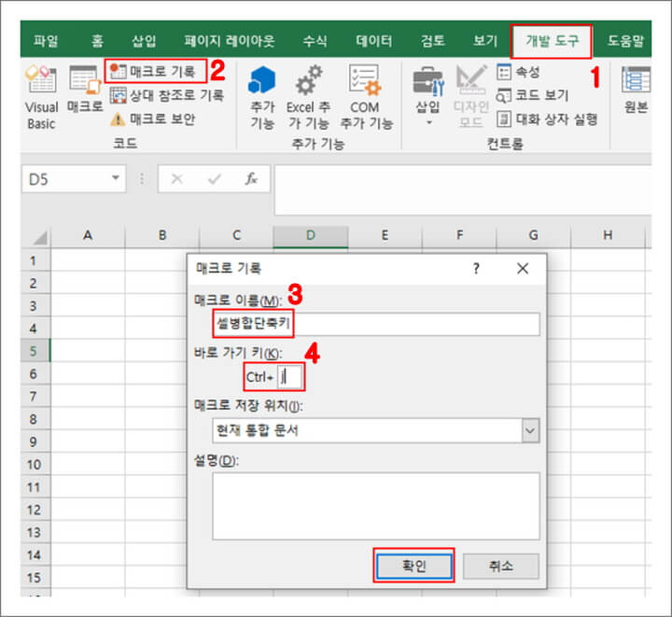The width and height of the screenshot is (672, 617).
Task: Toggle 디자인 모드
Action: point(471,96)
